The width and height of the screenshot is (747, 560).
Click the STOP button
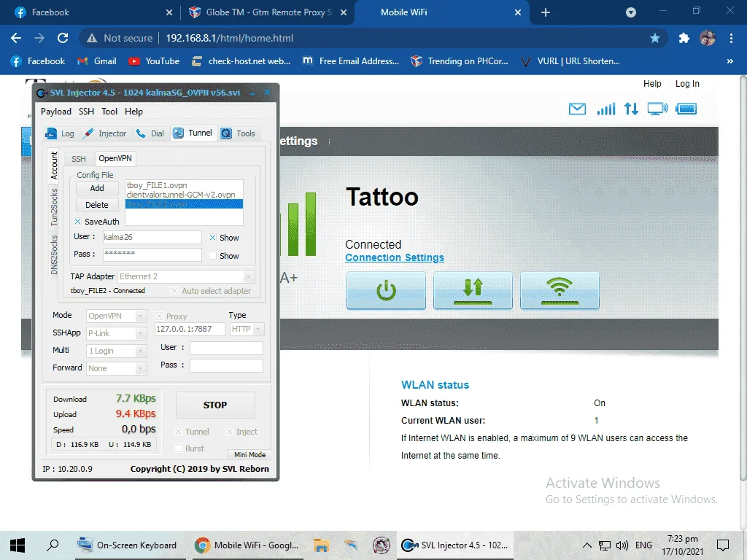pyautogui.click(x=215, y=405)
